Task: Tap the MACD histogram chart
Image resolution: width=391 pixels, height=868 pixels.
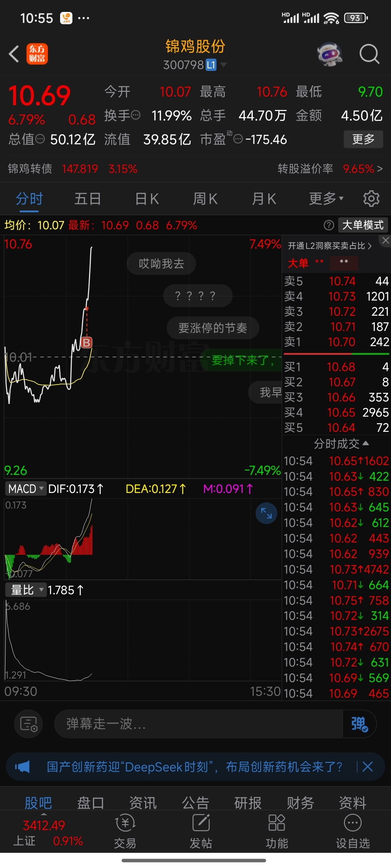Action: pyautogui.click(x=143, y=539)
